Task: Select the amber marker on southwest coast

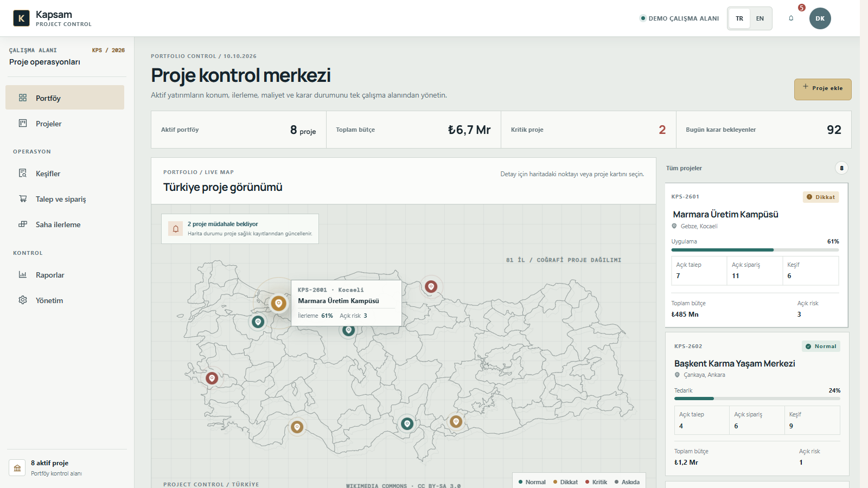Action: [x=297, y=427]
